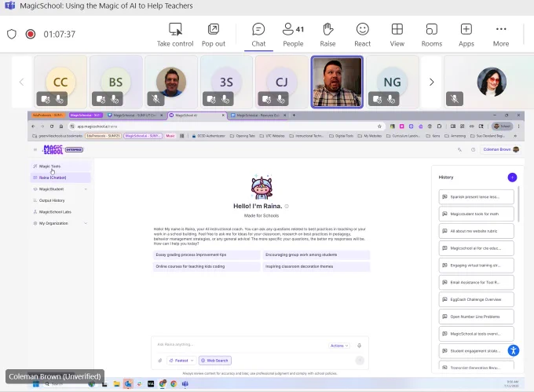534x392 pixels.
Task: Open Magic Tools in sidebar
Action: tap(60, 167)
